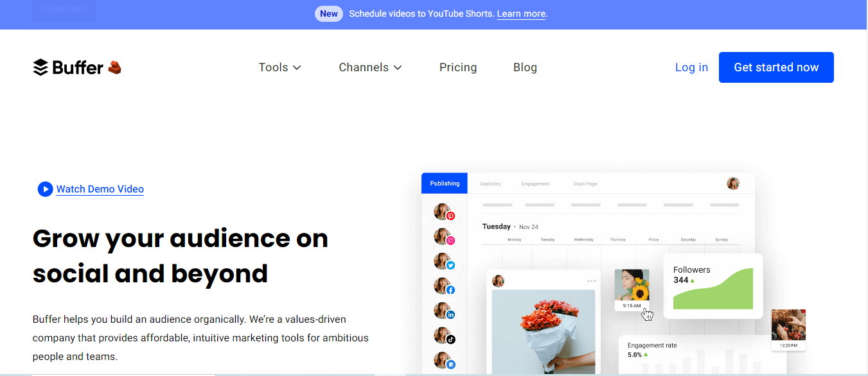Image resolution: width=868 pixels, height=376 pixels.
Task: Click the Wednesday column header in the calendar
Action: click(583, 239)
